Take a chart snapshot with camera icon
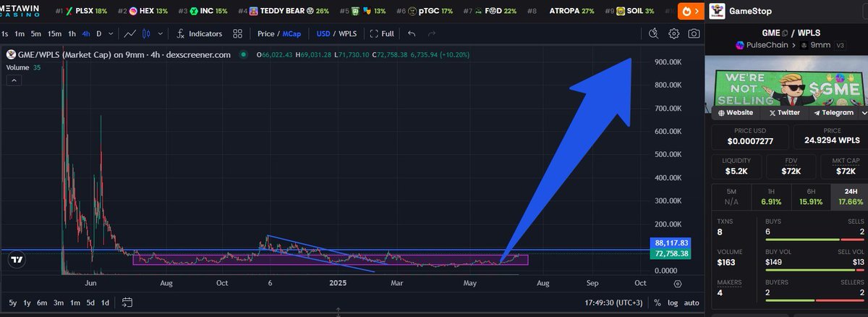Image resolution: width=868 pixels, height=317 pixels. 694,33
